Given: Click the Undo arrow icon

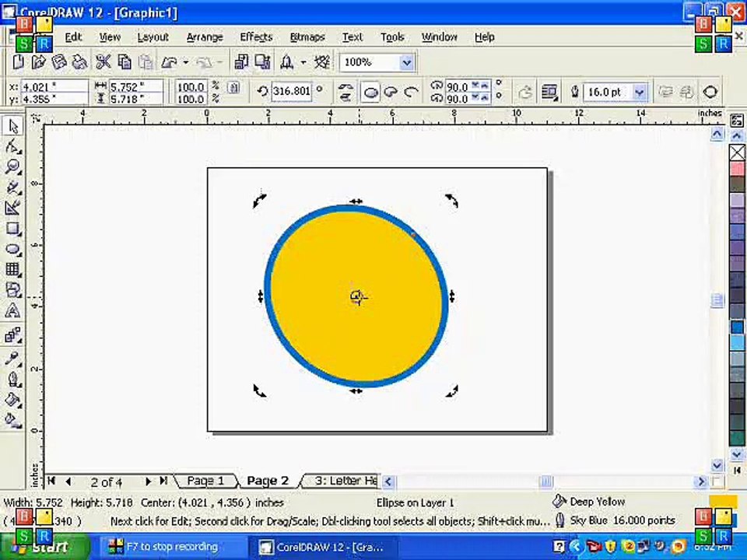Looking at the screenshot, I should [x=169, y=62].
